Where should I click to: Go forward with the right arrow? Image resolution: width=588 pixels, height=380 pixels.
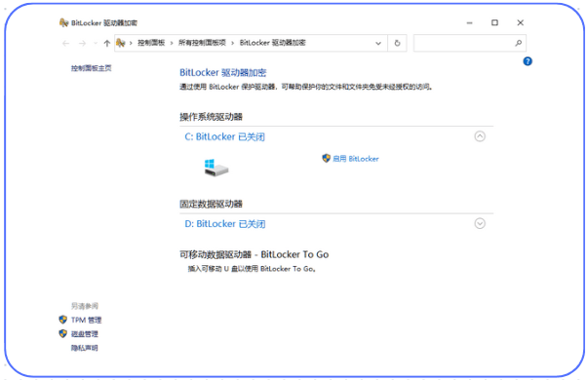pos(82,44)
